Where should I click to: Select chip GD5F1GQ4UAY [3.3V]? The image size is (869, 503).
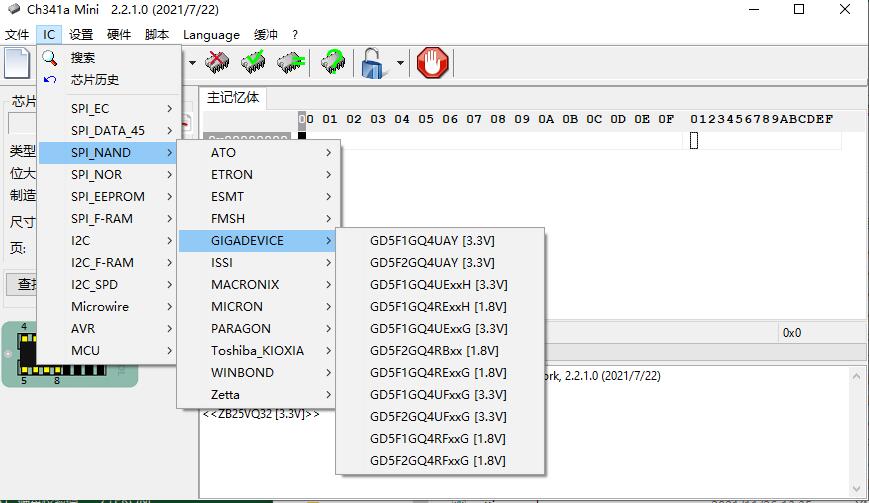click(432, 240)
